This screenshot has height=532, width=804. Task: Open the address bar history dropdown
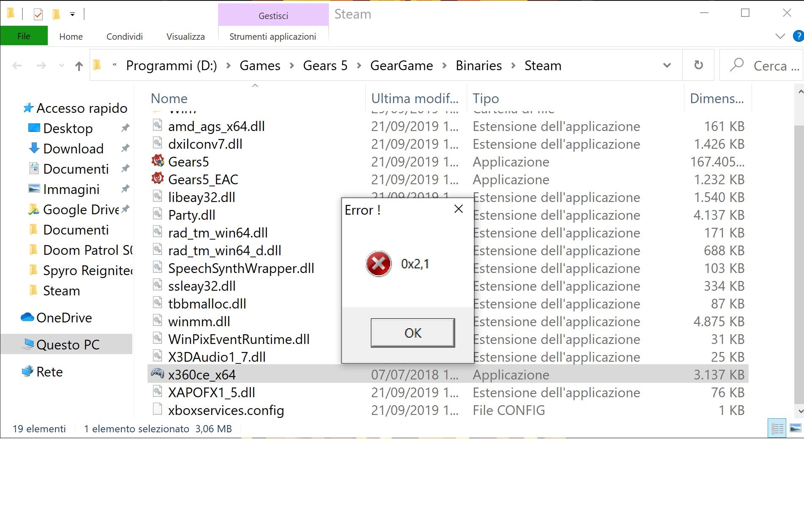coord(667,65)
